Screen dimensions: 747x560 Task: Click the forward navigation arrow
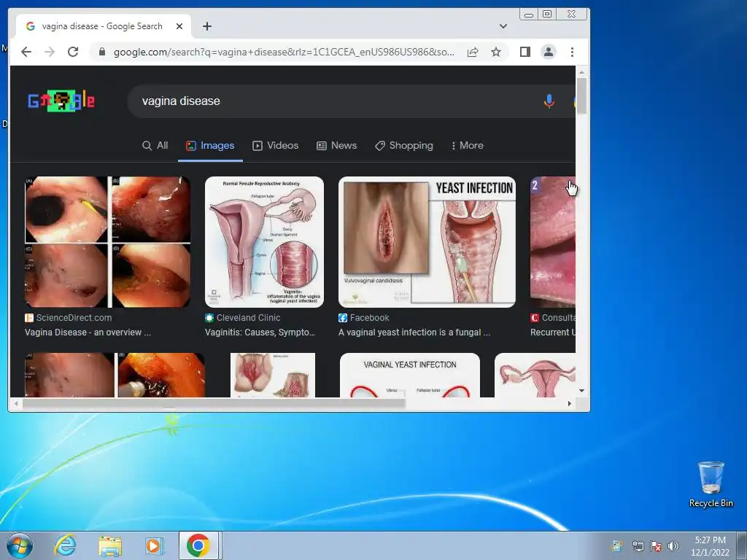(x=50, y=52)
